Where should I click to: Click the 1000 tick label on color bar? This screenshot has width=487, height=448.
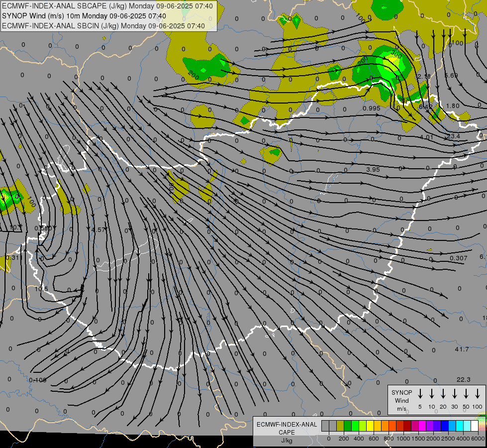click(403, 439)
